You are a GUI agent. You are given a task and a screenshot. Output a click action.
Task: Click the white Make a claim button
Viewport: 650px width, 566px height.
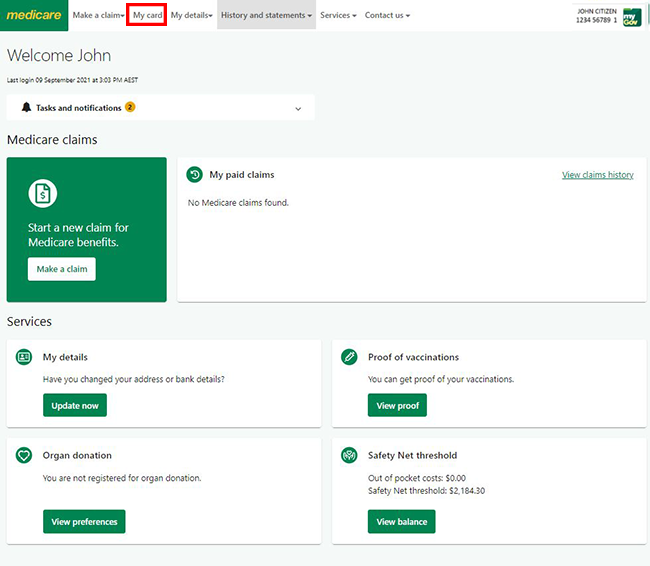(x=62, y=269)
